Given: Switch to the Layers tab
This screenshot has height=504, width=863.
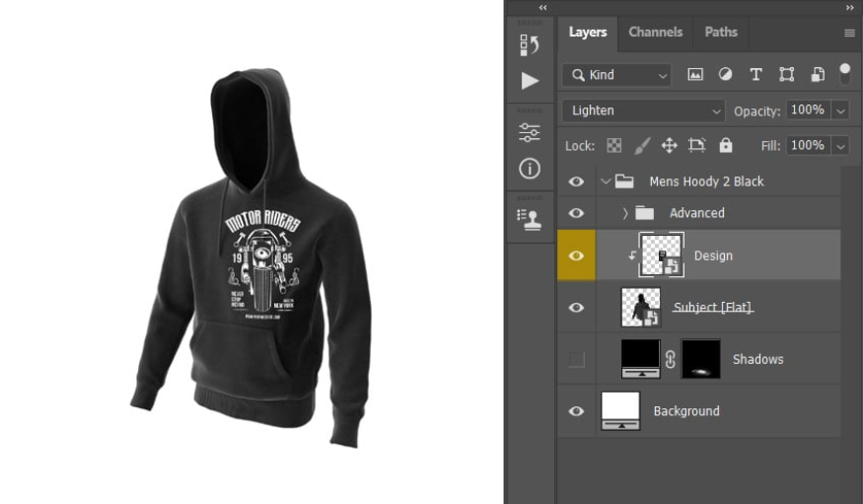Looking at the screenshot, I should 587,33.
